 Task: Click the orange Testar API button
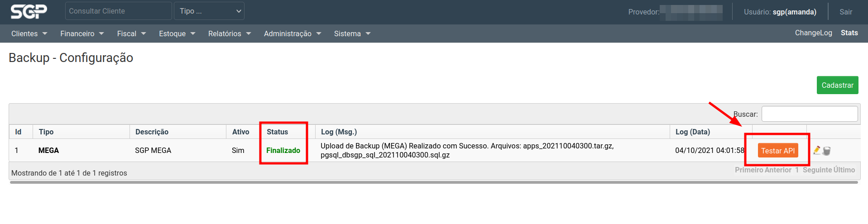tap(777, 151)
